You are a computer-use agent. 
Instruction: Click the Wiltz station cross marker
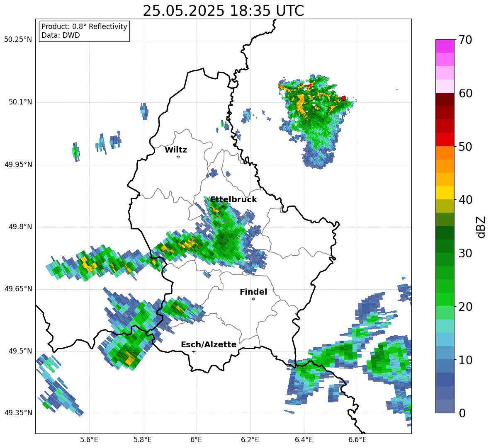178,157
